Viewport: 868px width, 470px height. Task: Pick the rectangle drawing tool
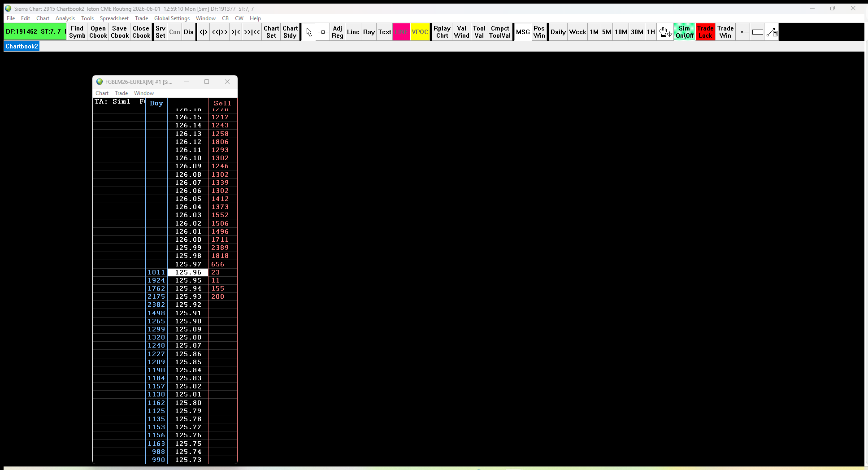pyautogui.click(x=758, y=32)
